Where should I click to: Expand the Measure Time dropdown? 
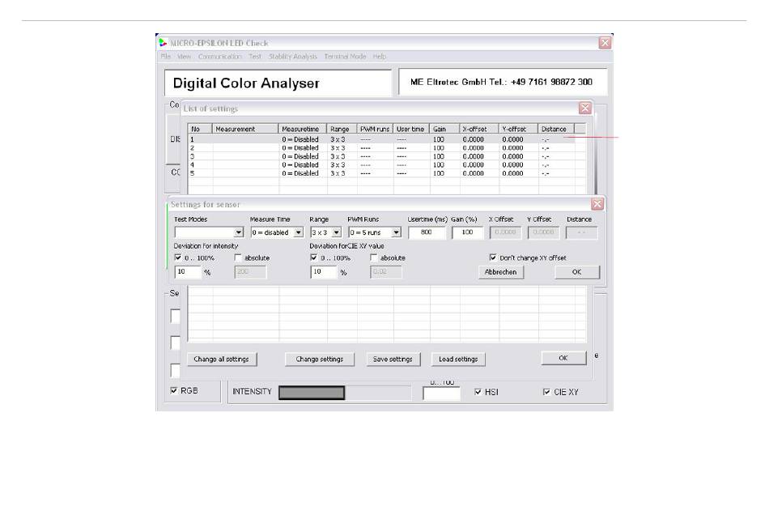[298, 232]
